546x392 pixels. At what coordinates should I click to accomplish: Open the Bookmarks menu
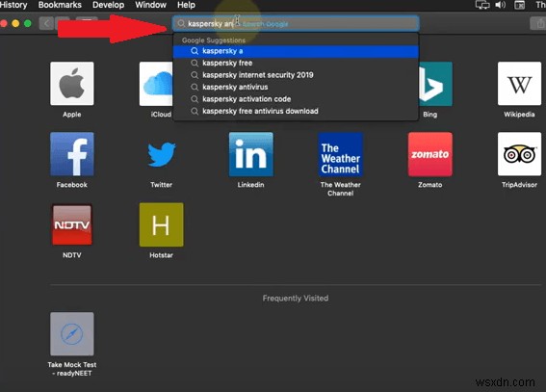pyautogui.click(x=60, y=5)
